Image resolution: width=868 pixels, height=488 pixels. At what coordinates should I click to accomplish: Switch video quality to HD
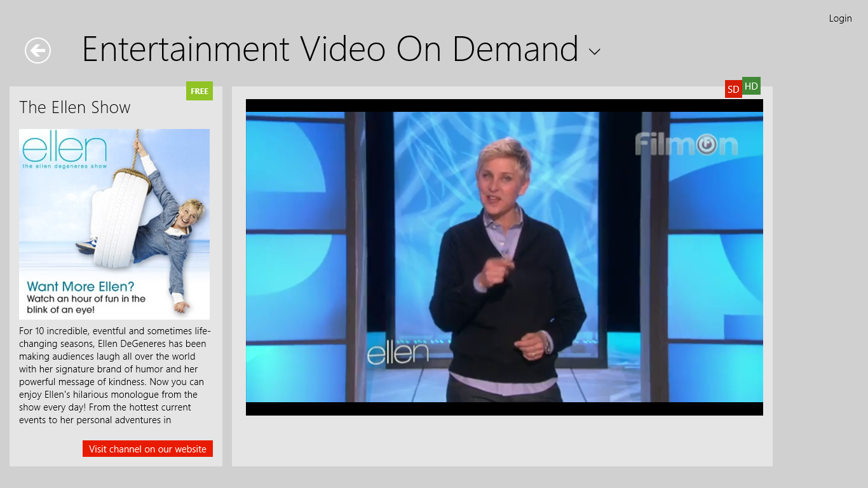click(x=751, y=86)
